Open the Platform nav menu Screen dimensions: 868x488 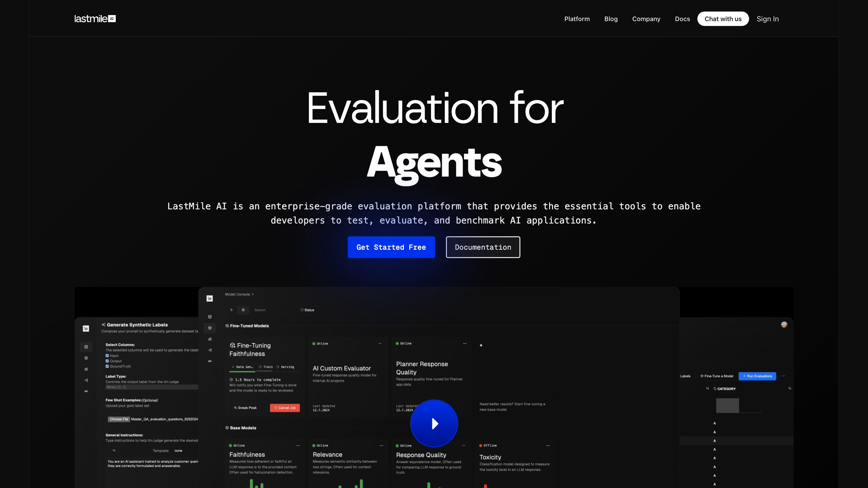tap(577, 19)
